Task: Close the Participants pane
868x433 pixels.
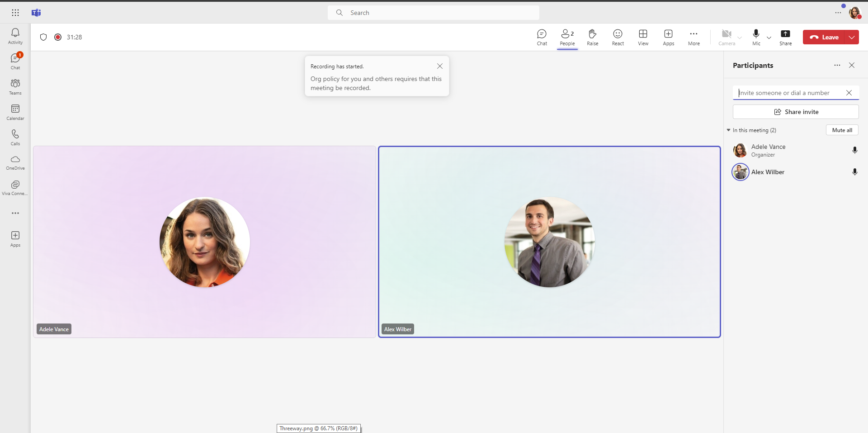Action: (852, 65)
